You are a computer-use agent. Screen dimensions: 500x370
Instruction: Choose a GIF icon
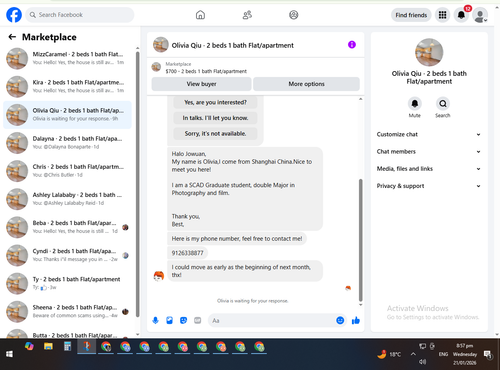(197, 320)
